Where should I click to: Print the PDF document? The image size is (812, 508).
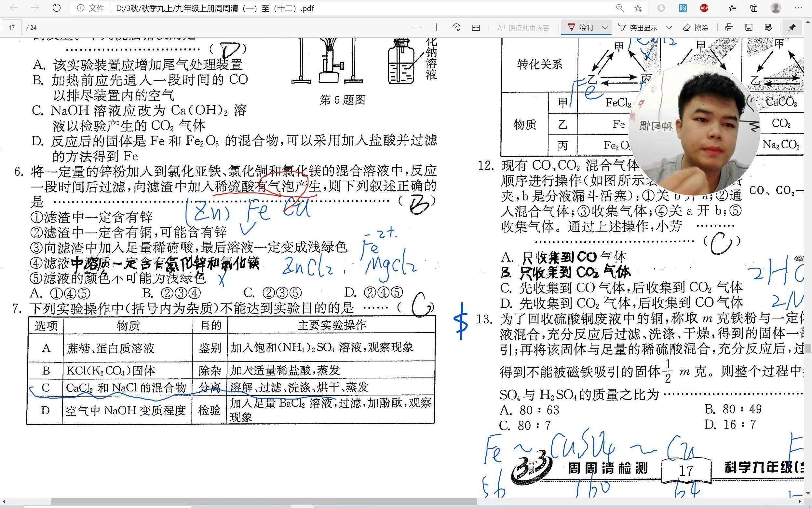pos(729,28)
